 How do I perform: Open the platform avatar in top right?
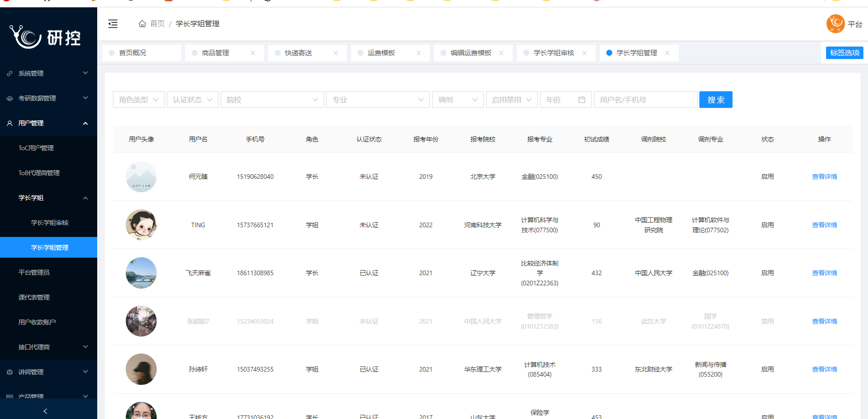835,24
